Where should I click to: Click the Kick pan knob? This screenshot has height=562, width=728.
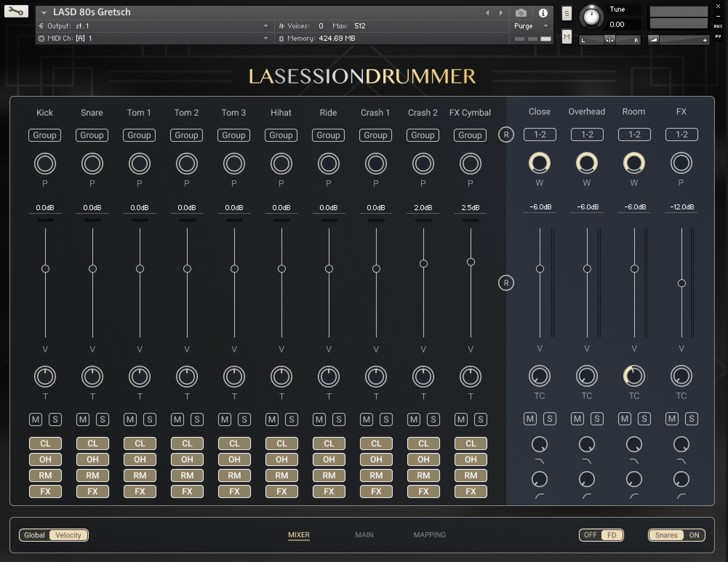45,164
